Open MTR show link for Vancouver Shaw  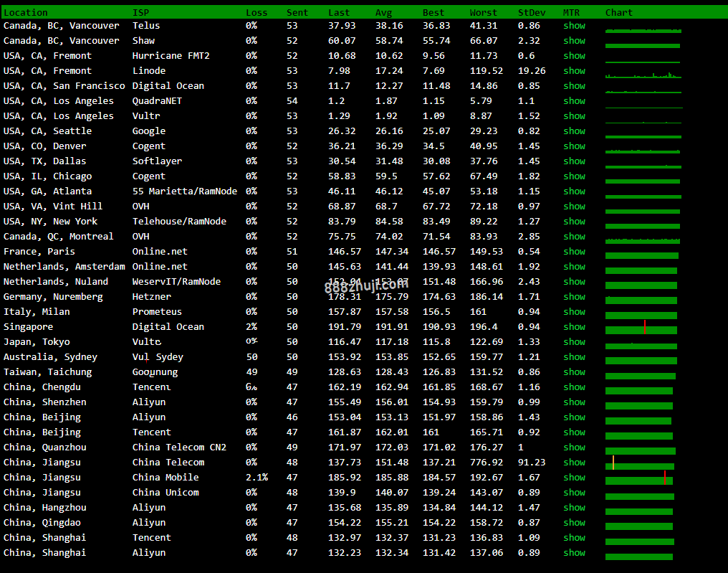pos(575,41)
